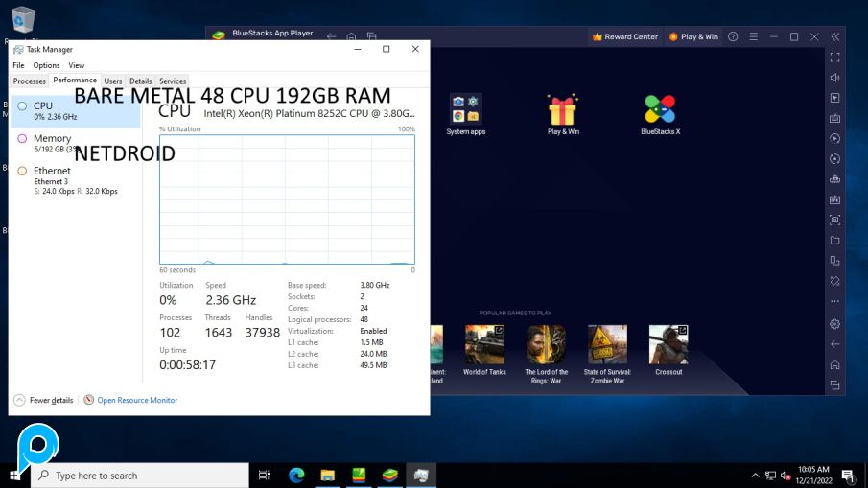The height and width of the screenshot is (488, 868).
Task: Open the Options menu in Task Manager
Action: (x=46, y=65)
